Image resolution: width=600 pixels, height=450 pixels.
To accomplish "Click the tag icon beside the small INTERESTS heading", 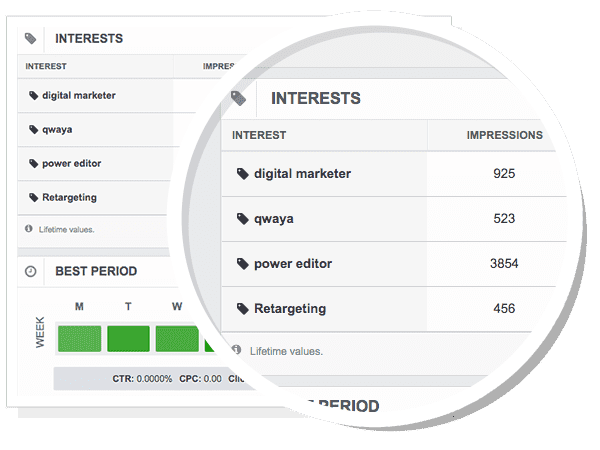I will click(31, 39).
